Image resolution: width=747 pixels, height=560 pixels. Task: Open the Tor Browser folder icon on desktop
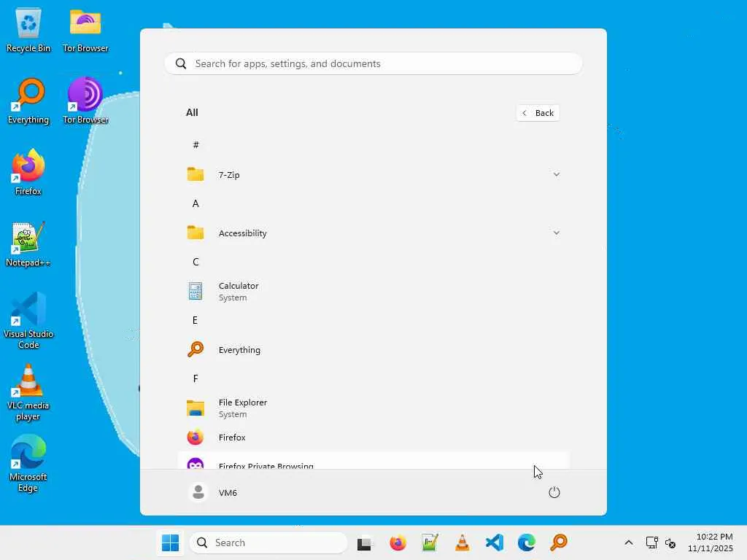point(85,31)
